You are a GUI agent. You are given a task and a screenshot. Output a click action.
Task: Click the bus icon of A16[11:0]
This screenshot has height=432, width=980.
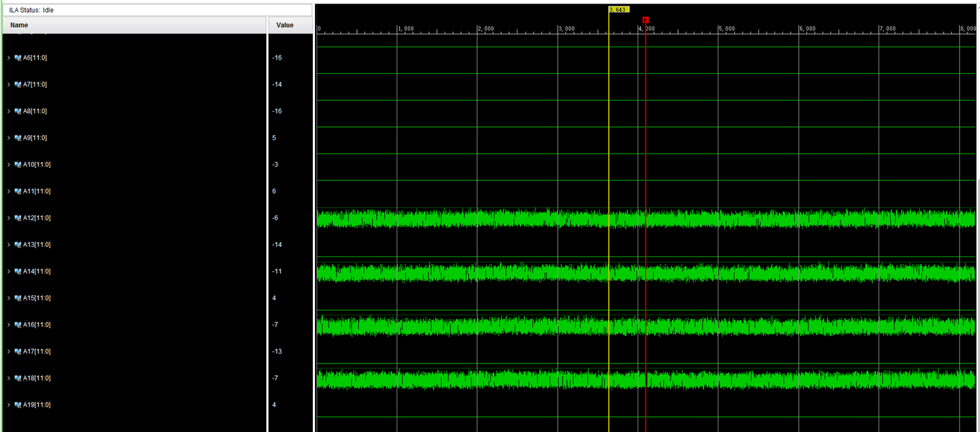(x=18, y=326)
